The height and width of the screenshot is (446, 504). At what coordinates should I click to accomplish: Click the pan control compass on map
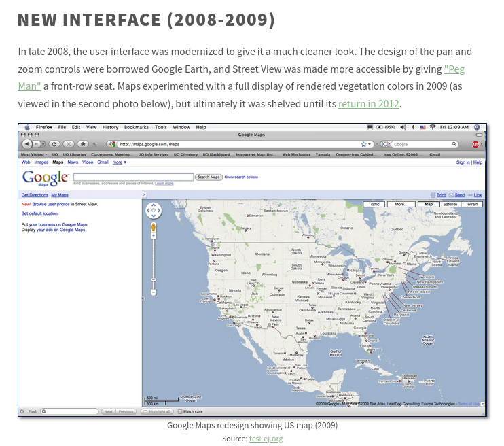[x=154, y=211]
